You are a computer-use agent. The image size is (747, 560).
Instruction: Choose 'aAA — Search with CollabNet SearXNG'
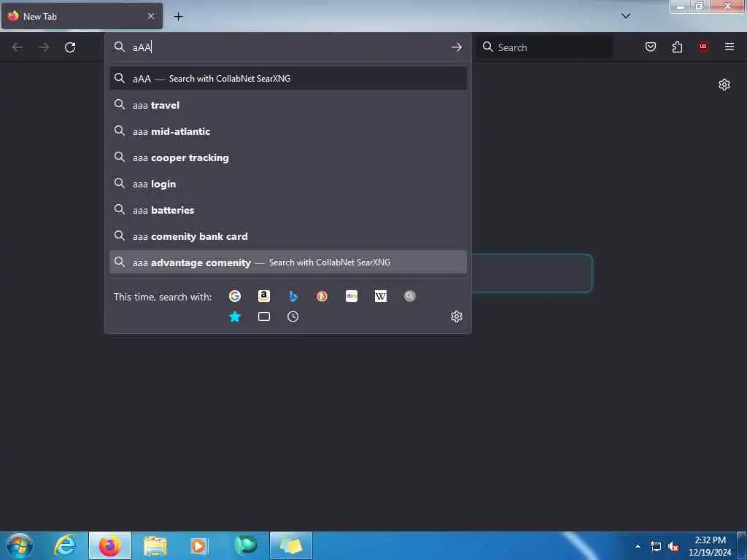pyautogui.click(x=288, y=79)
